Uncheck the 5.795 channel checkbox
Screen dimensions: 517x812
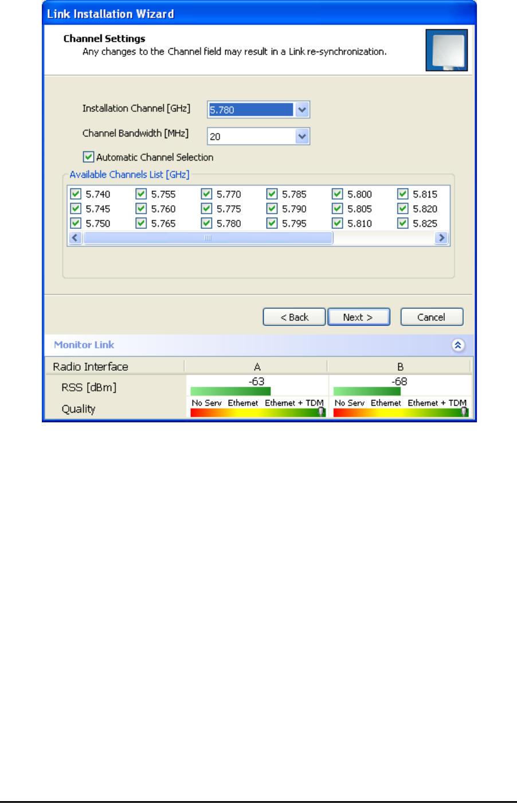[x=272, y=223]
